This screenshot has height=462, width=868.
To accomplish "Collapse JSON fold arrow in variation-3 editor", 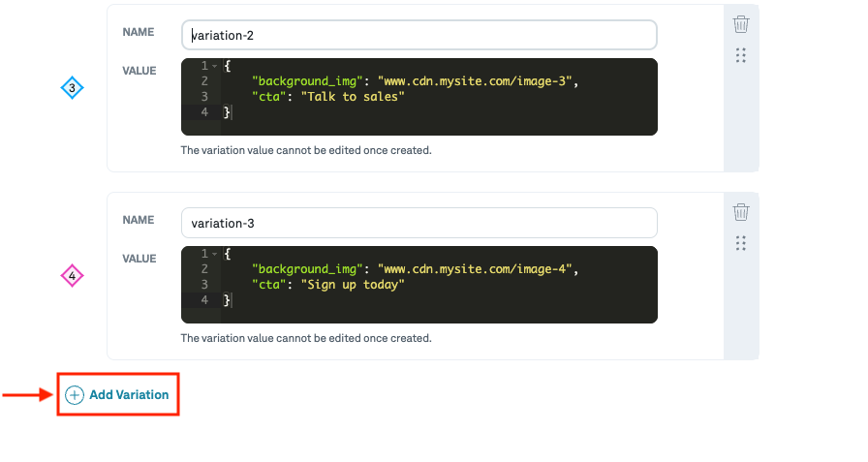I will [x=214, y=254].
